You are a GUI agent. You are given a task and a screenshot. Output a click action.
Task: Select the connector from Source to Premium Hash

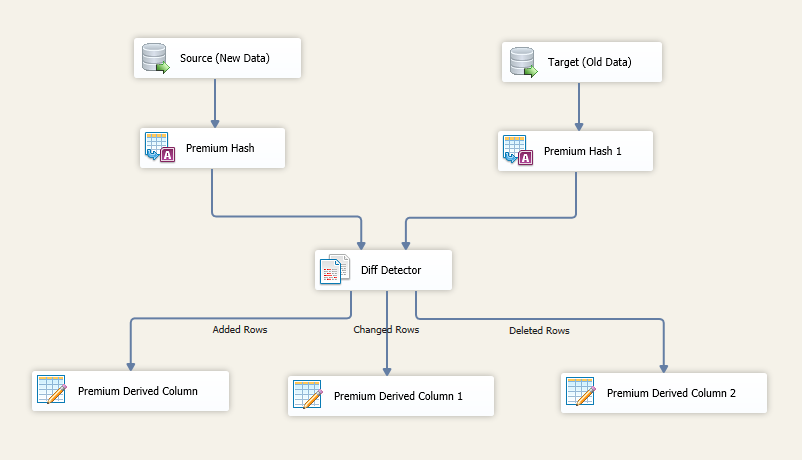(x=214, y=102)
